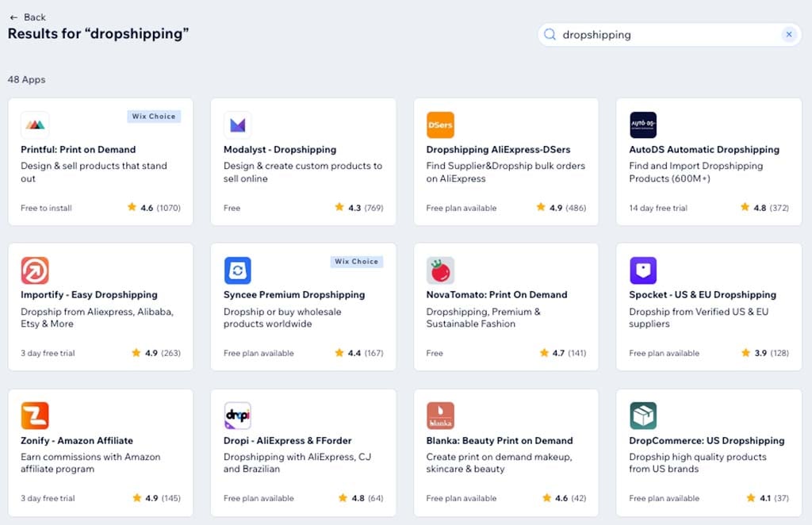Click the Printful app logo icon
The height and width of the screenshot is (525, 812).
35,125
